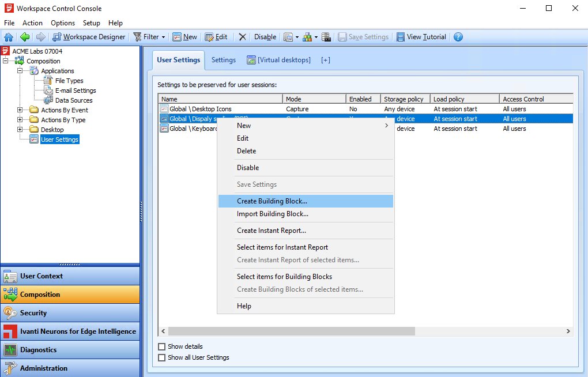The width and height of the screenshot is (588, 377).
Task: Click the Applications tree icon
Action: [34, 70]
